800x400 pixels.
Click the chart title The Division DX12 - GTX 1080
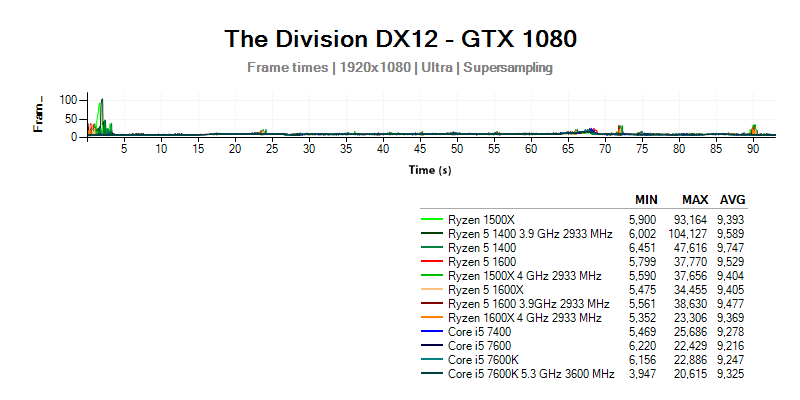tap(401, 39)
